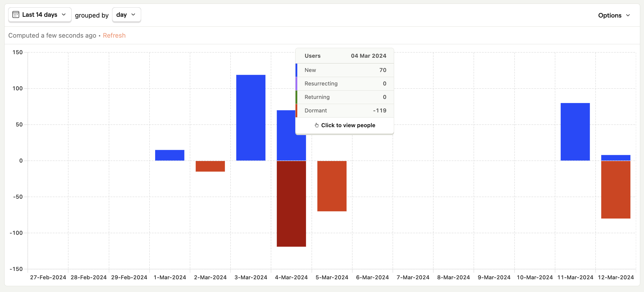Open the grouped by day dropdown
This screenshot has height=292, width=644.
[126, 15]
